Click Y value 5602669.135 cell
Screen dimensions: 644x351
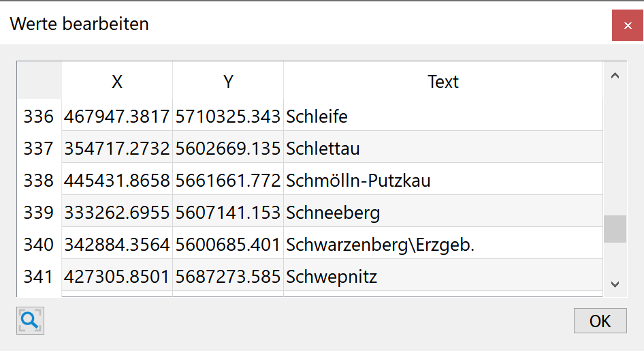click(228, 149)
